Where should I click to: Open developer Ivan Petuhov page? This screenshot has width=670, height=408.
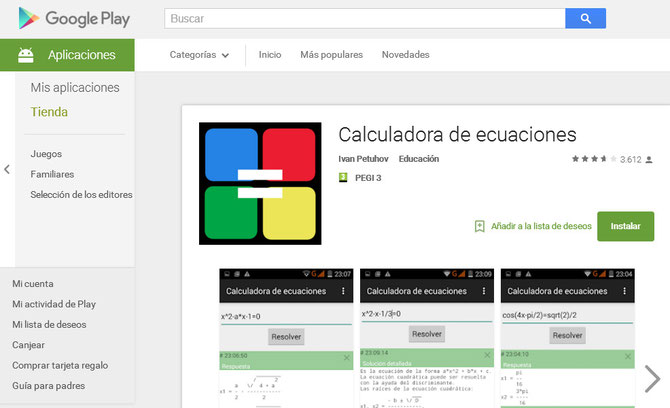click(363, 159)
